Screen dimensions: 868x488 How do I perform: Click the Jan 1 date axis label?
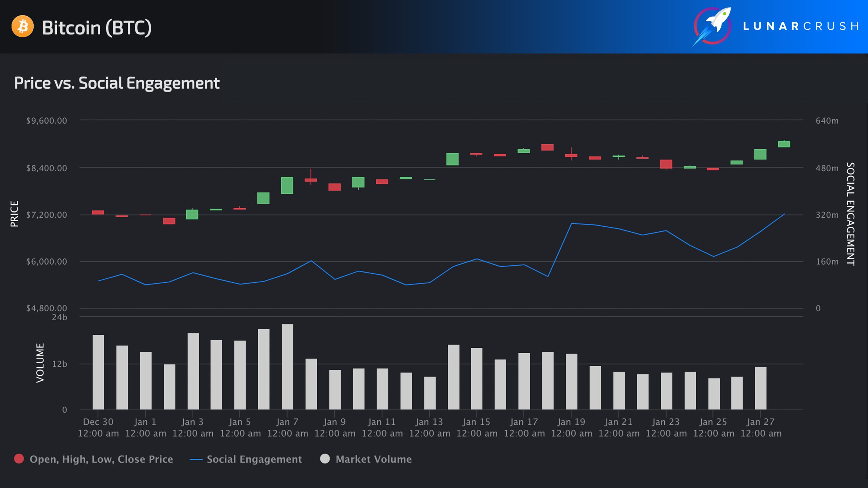(x=145, y=428)
